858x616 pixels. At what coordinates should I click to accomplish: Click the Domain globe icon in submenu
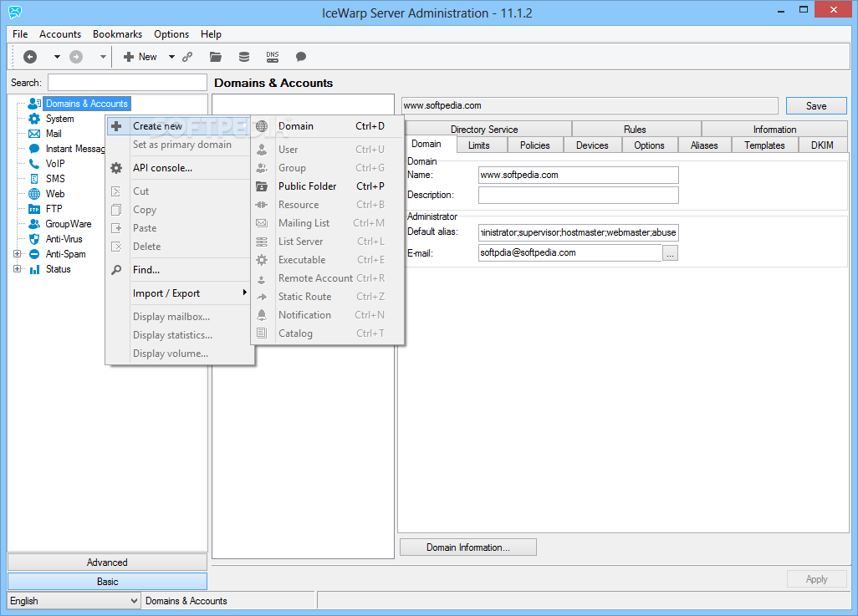click(262, 126)
